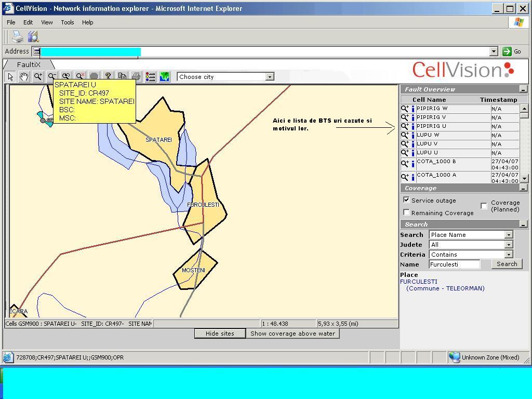
Task: Zoom to the PIPIRIG V cell
Action: [x=405, y=117]
